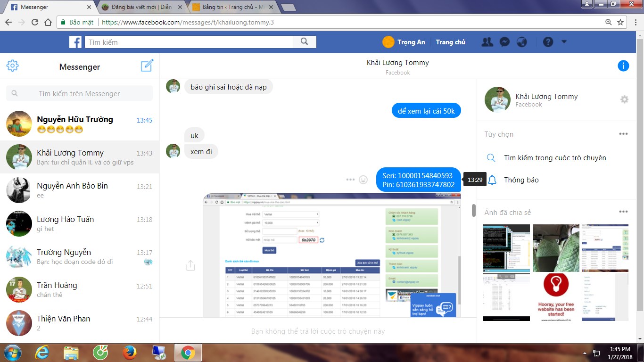The width and height of the screenshot is (644, 362).
Task: Open the green car seat shared photo
Action: coord(556,248)
